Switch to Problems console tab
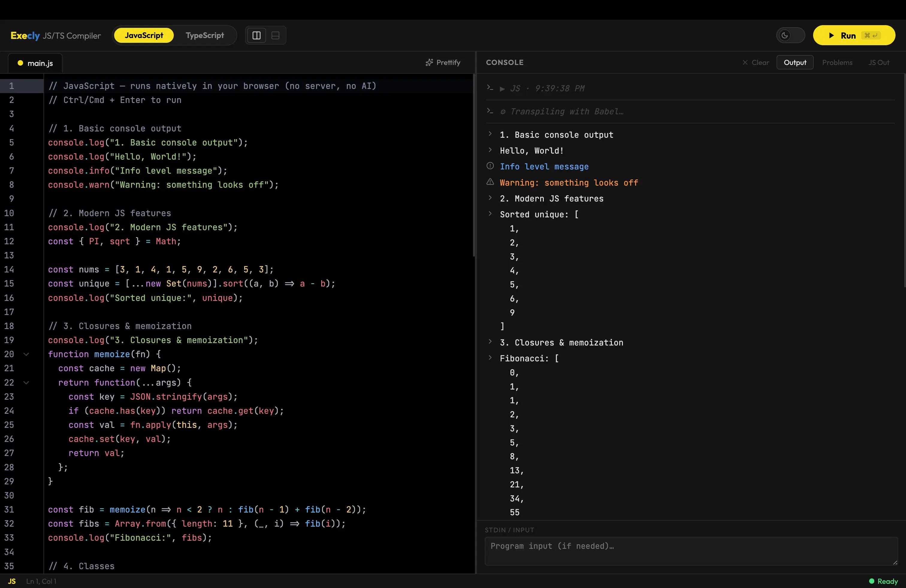The width and height of the screenshot is (906, 588). point(837,62)
